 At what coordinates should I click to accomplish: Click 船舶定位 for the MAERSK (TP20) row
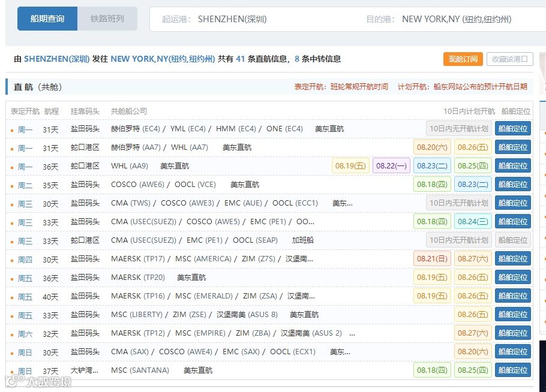(513, 278)
